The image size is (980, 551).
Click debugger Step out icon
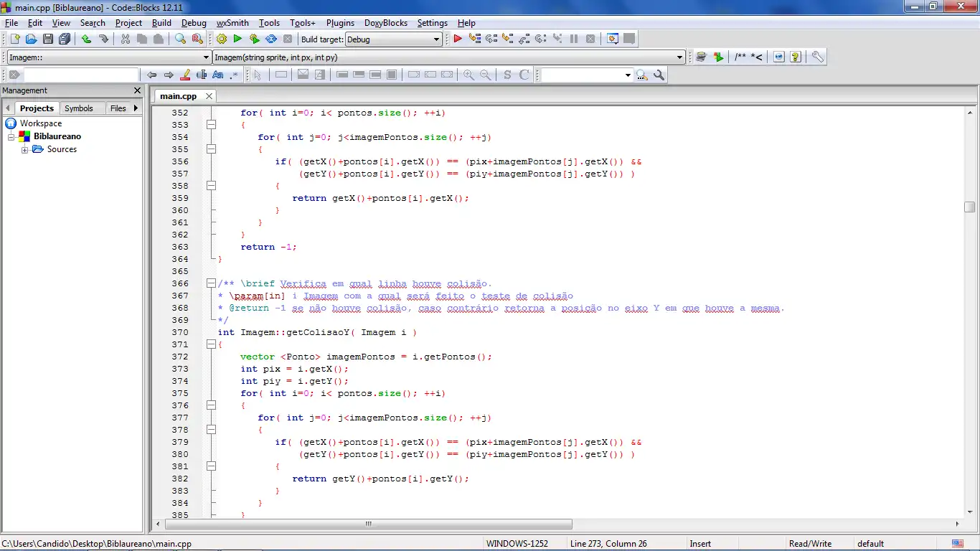524,39
